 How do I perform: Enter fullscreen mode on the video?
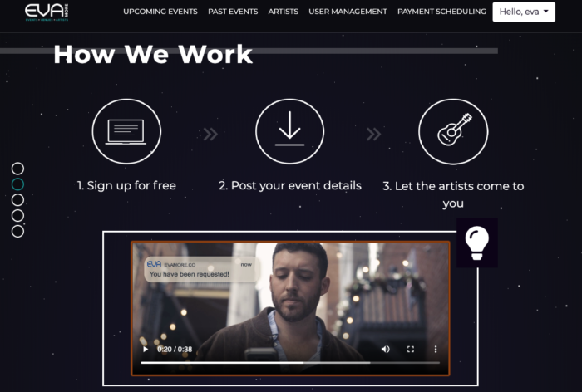411,349
